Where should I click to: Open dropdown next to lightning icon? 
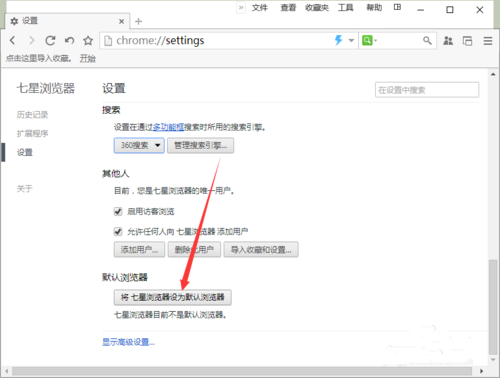[351, 41]
